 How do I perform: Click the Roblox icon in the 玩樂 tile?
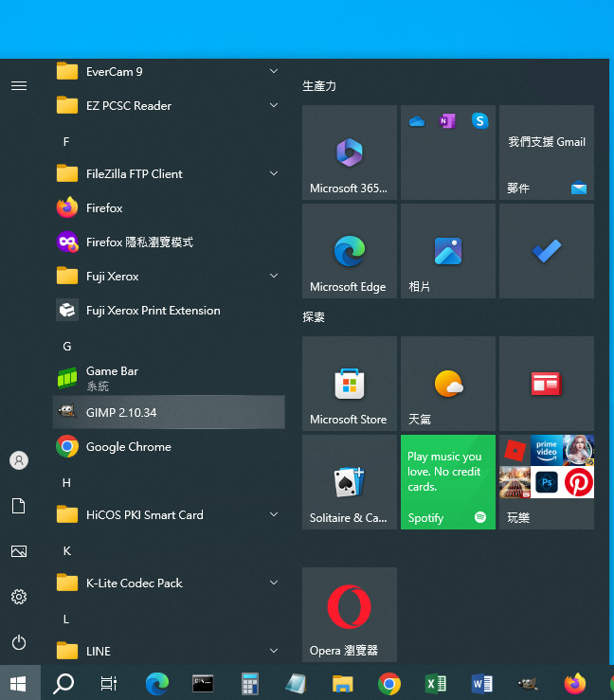[x=515, y=451]
